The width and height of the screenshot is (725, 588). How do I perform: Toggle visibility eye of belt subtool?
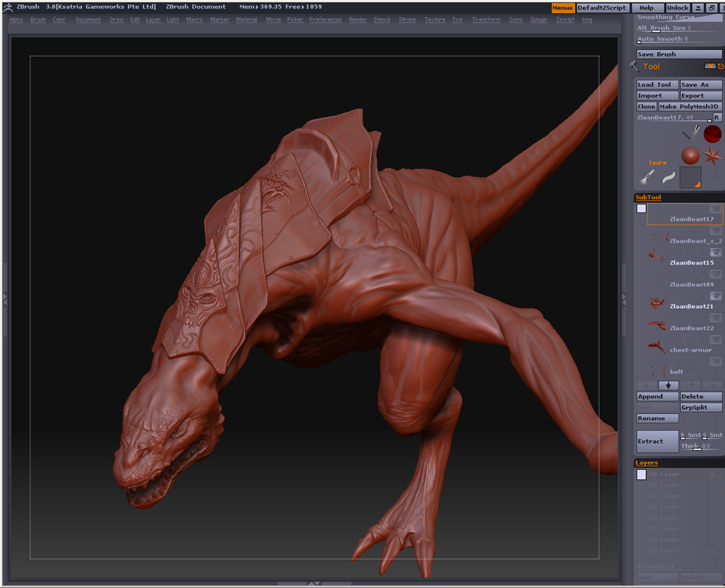pyautogui.click(x=716, y=361)
